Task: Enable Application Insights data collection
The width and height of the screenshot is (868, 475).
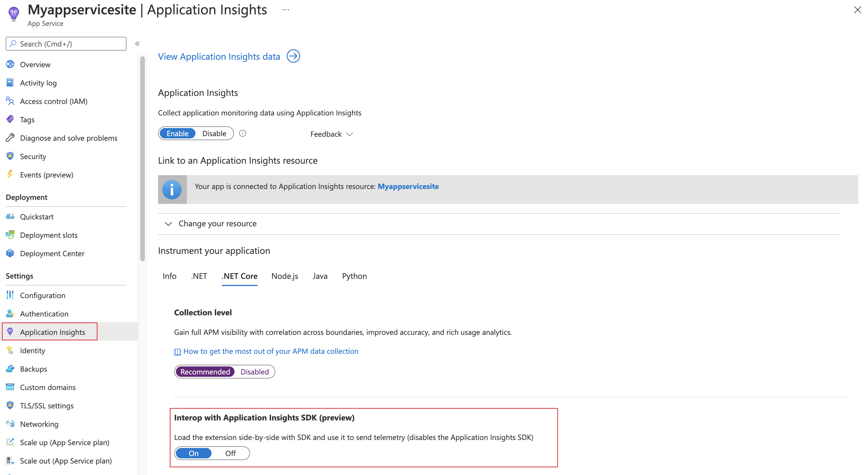Action: 176,133
